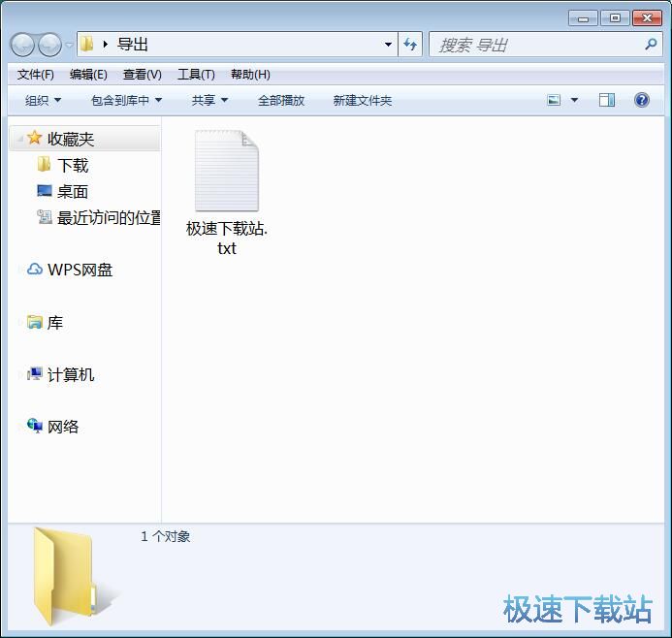Click the star icon beside 收藏夹
Image resolution: width=672 pixels, height=638 pixels.
(x=34, y=138)
